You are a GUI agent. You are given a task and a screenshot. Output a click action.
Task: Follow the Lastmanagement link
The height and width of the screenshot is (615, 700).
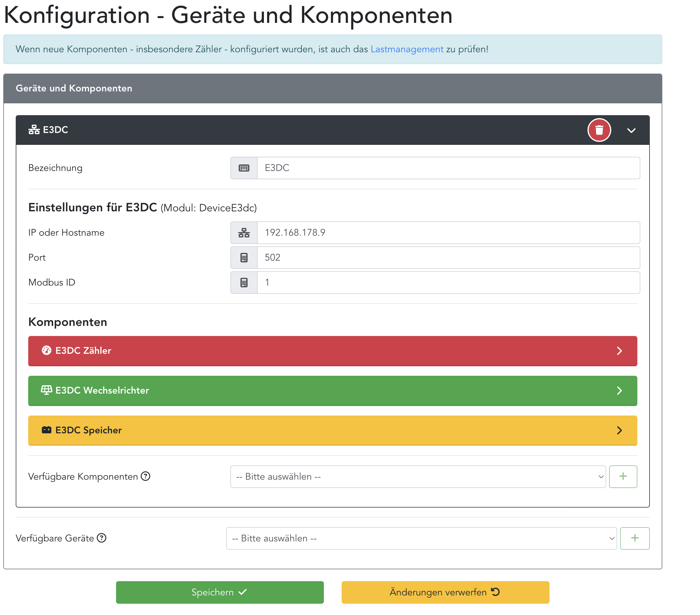pyautogui.click(x=407, y=49)
